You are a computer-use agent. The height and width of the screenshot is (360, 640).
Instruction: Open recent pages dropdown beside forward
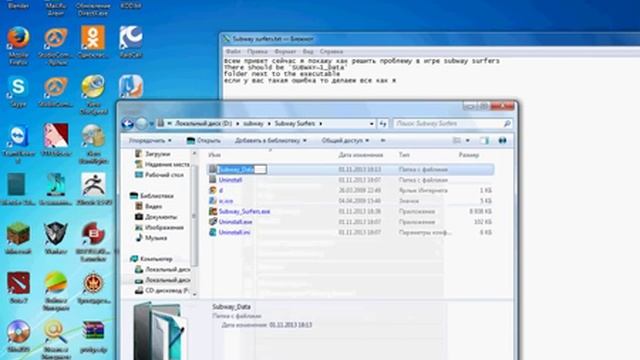pyautogui.click(x=151, y=123)
